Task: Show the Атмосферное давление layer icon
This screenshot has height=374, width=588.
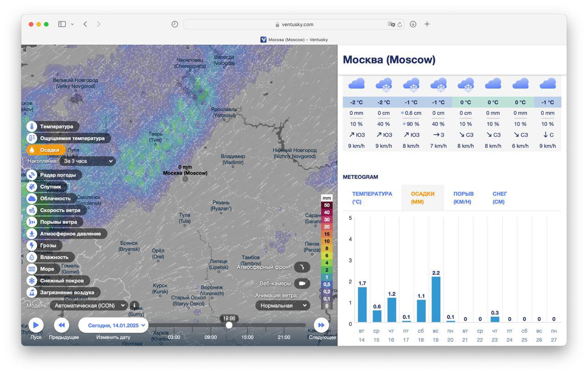Action: pos(31,234)
